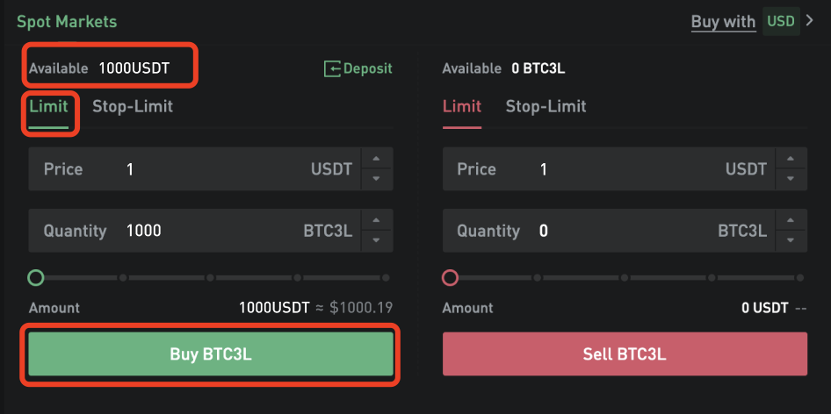
Task: Expand the Buy with USD chevron
Action: pyautogui.click(x=809, y=21)
